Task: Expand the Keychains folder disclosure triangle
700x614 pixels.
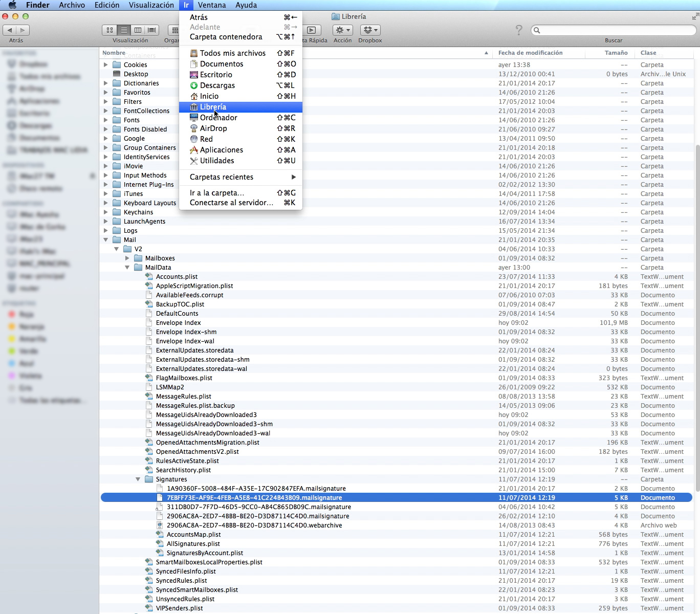Action: pos(106,212)
